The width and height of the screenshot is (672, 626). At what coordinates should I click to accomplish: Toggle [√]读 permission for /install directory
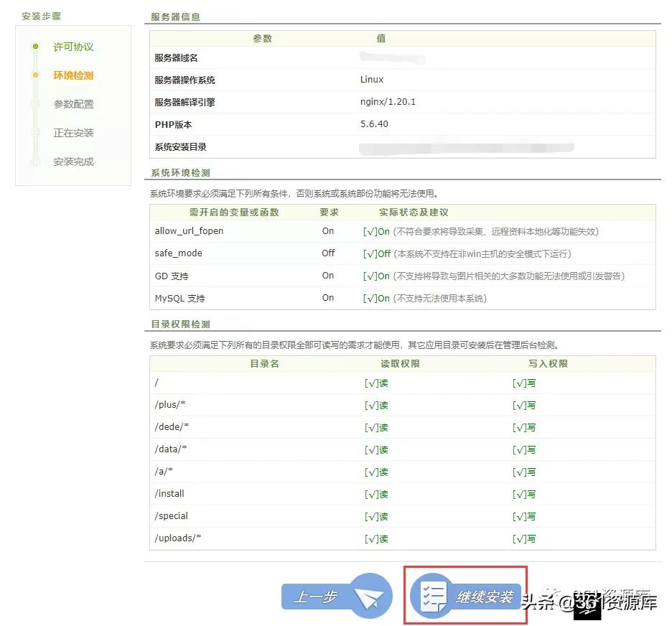pyautogui.click(x=375, y=494)
